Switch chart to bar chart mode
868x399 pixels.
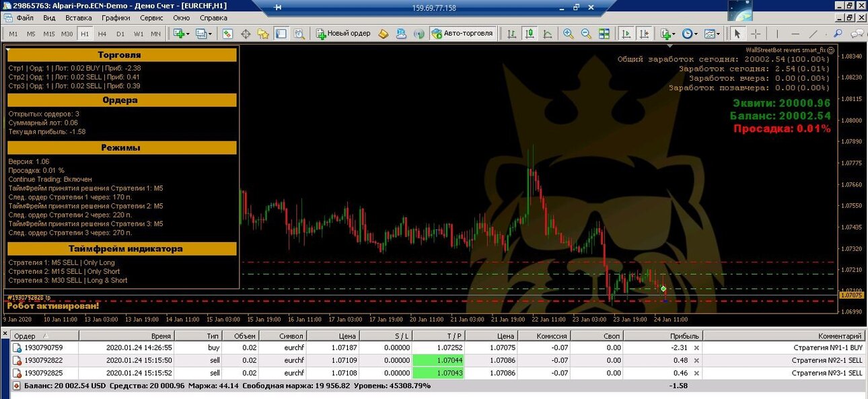tap(511, 34)
